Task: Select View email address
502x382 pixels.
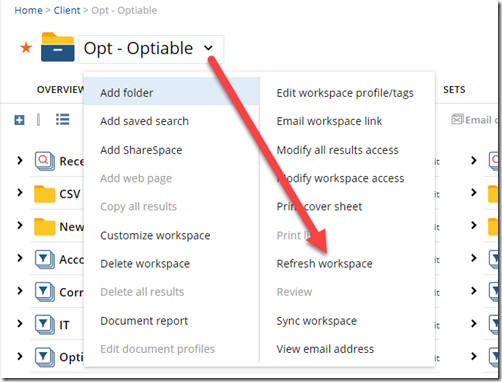Action: [325, 349]
